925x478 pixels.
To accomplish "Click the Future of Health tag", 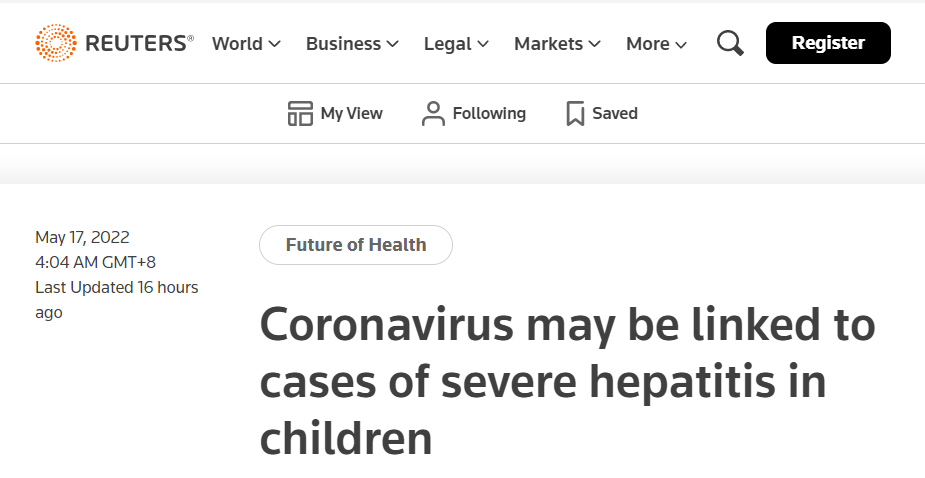I will (x=356, y=245).
